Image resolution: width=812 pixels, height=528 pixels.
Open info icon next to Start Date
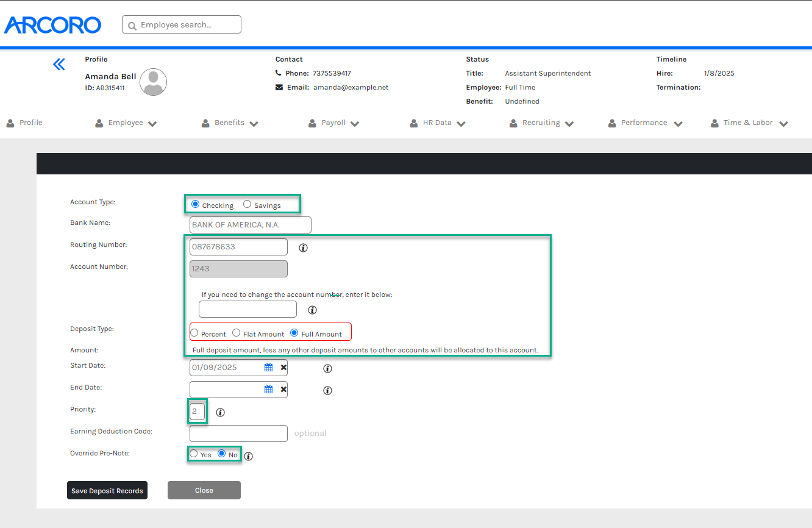tap(327, 369)
